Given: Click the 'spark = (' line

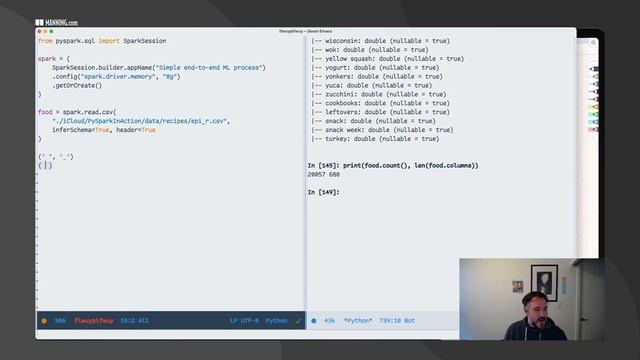Looking at the screenshot, I should tap(54, 59).
